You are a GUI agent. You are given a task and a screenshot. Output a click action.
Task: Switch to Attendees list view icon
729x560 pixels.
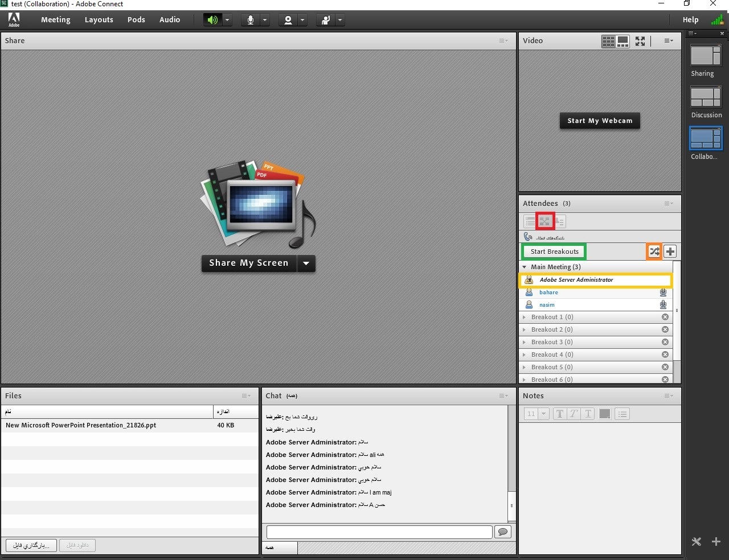point(530,221)
